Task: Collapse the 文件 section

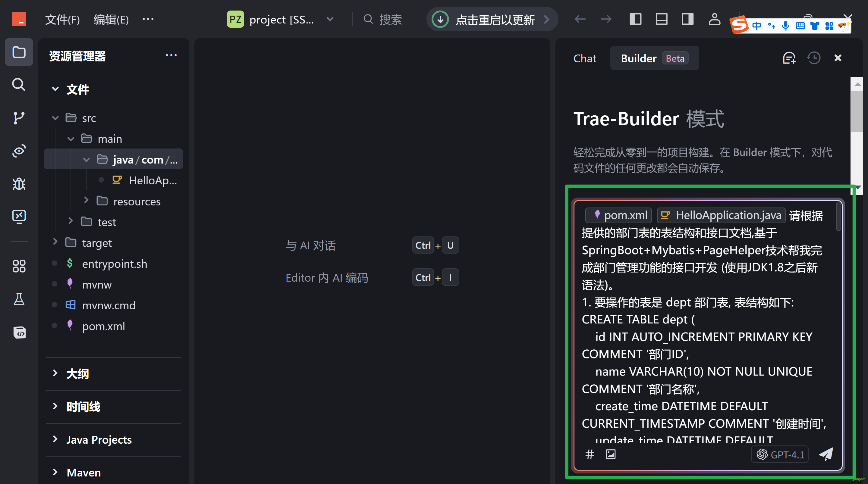Action: point(55,89)
